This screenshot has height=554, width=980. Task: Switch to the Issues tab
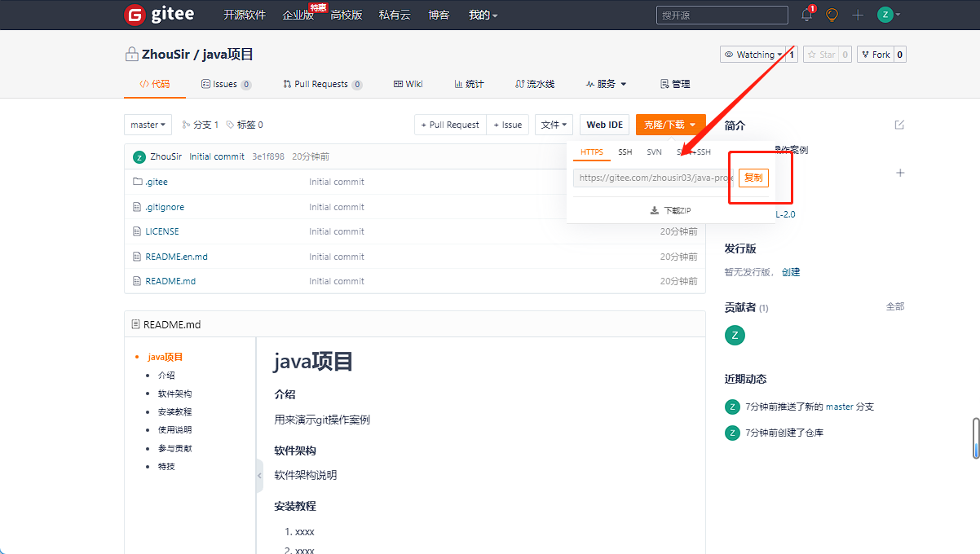click(226, 84)
